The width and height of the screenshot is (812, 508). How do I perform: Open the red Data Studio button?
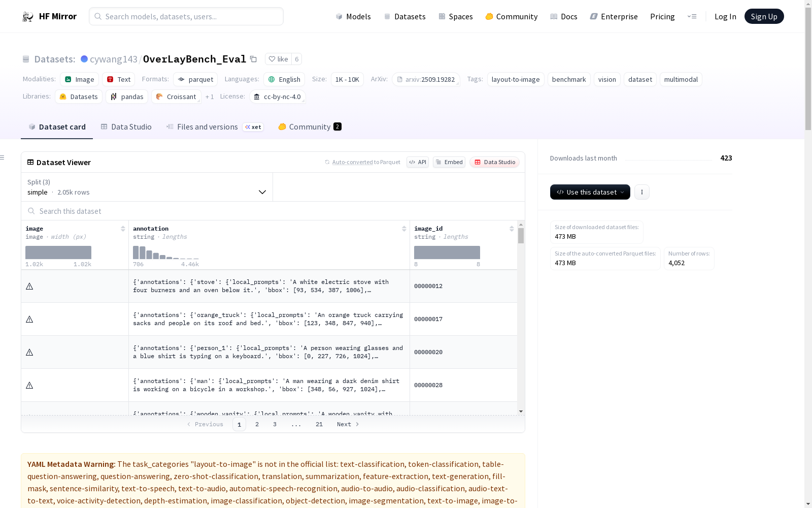tap(494, 162)
